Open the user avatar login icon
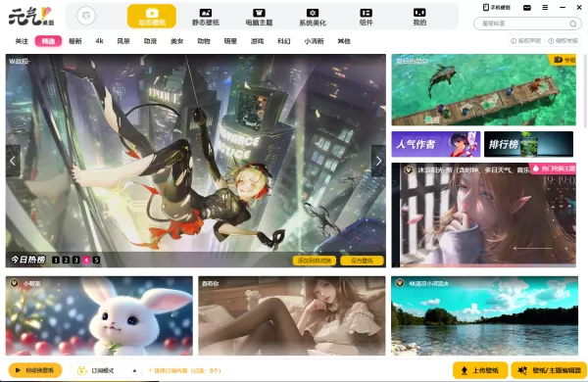 point(86,16)
